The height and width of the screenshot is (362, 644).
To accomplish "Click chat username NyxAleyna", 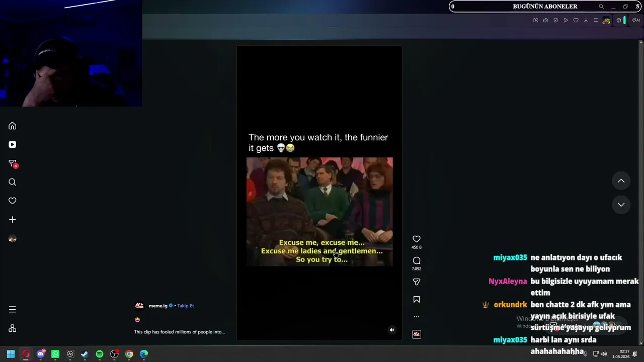I will point(508,281).
